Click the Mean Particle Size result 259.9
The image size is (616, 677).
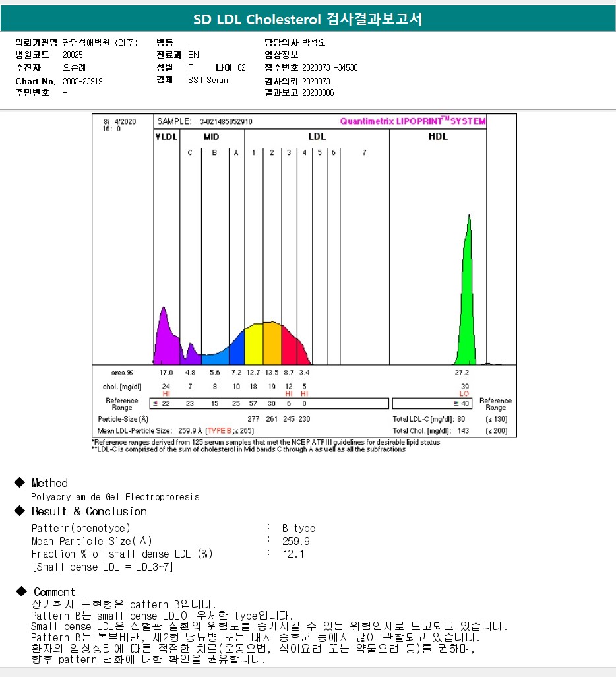(296, 541)
